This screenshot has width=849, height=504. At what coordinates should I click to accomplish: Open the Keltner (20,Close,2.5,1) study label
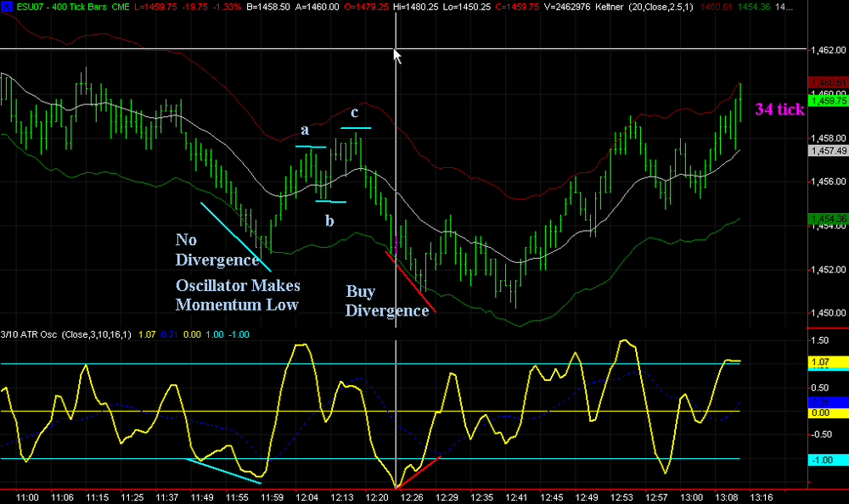643,7
